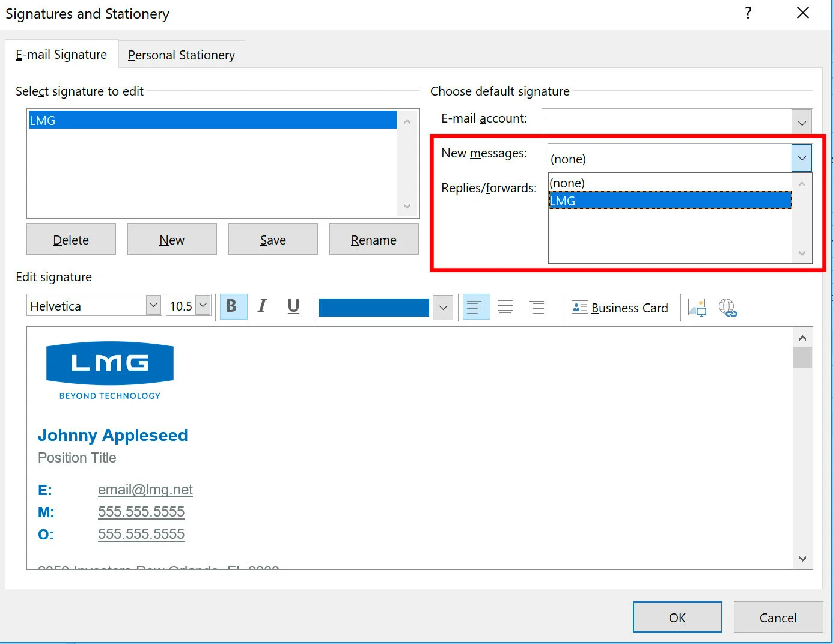Create a New signature
The image size is (833, 644).
pyautogui.click(x=172, y=240)
